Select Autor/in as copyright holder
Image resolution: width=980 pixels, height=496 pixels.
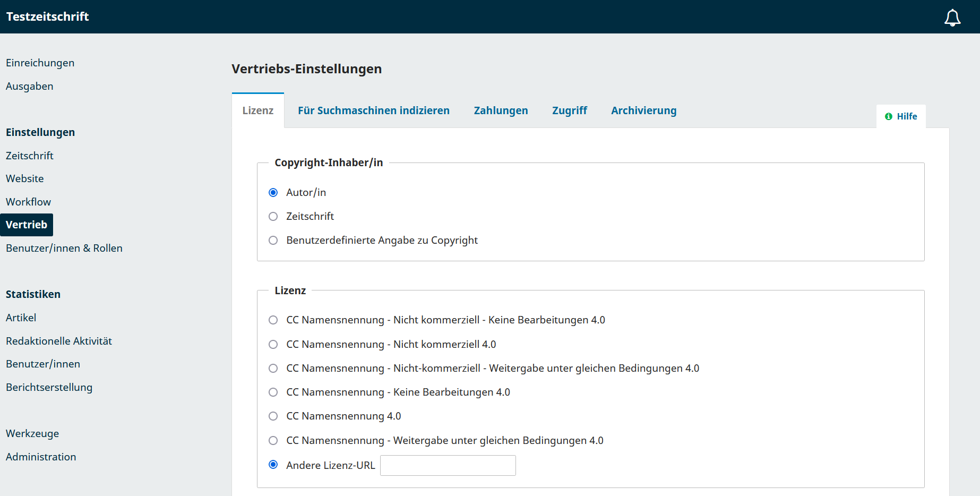pos(273,192)
